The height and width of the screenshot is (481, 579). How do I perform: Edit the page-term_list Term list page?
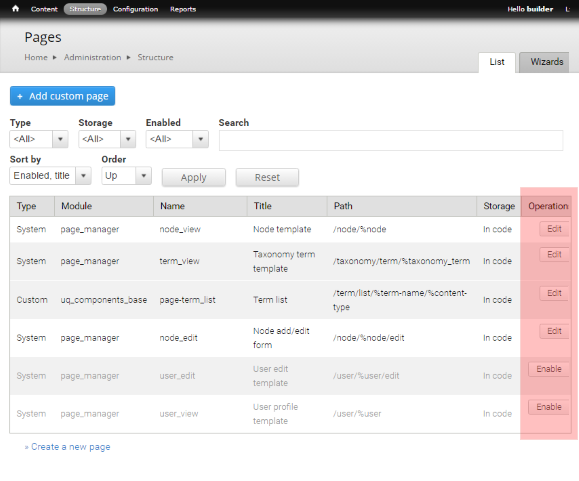pyautogui.click(x=554, y=293)
